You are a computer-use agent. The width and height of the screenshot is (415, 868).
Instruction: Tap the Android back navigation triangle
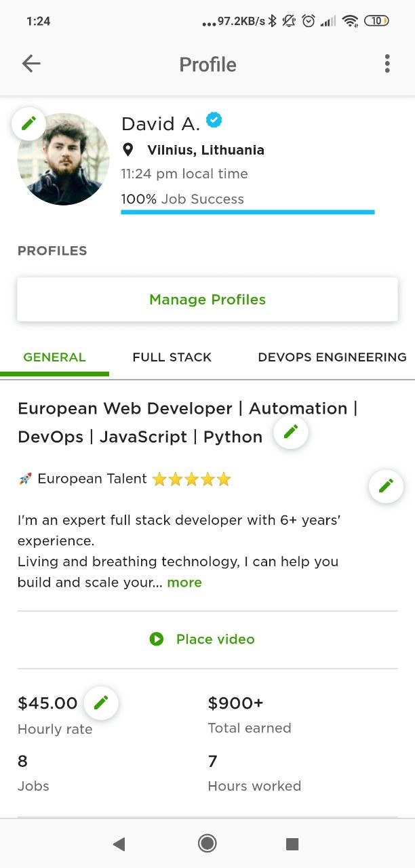click(x=119, y=844)
